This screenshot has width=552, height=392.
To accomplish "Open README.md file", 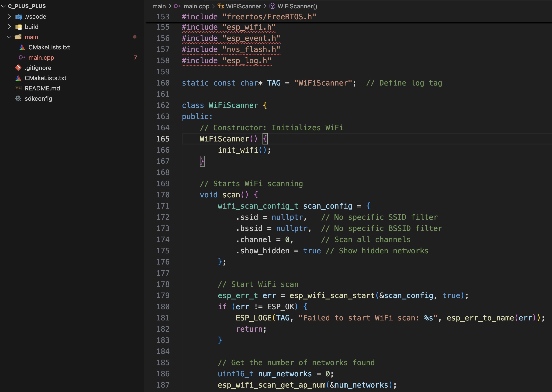I will (x=42, y=88).
